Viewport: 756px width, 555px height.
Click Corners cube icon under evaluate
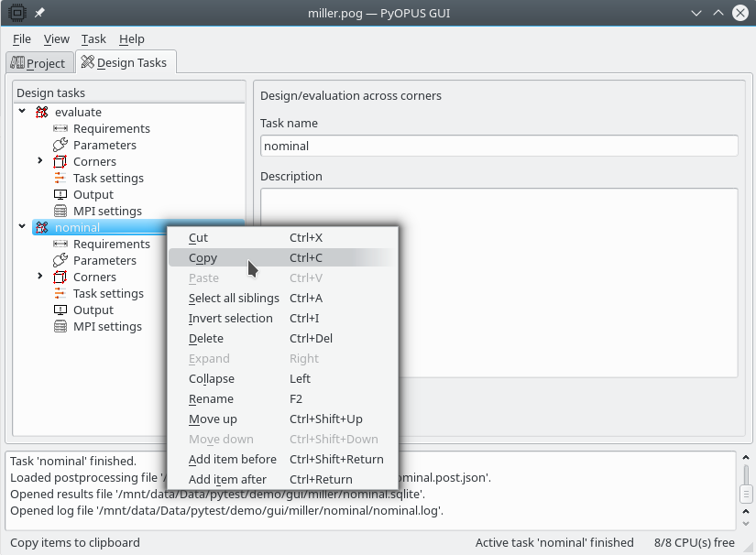tap(60, 162)
